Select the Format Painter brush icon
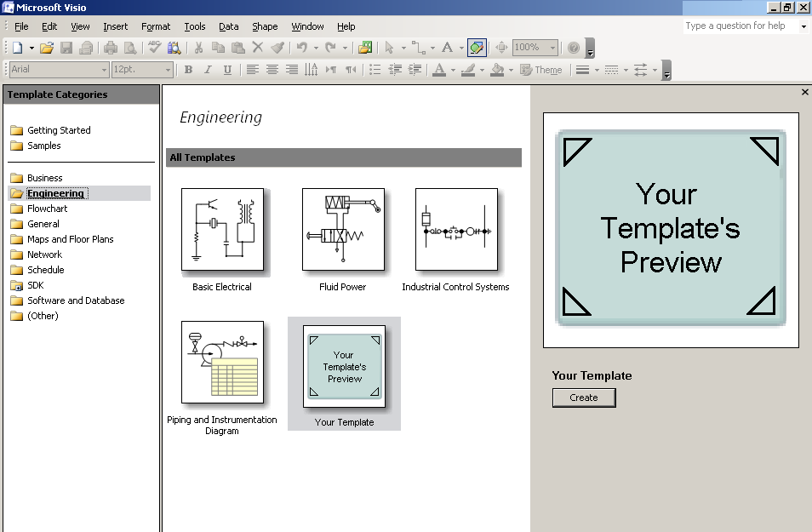The image size is (812, 532). coord(277,48)
